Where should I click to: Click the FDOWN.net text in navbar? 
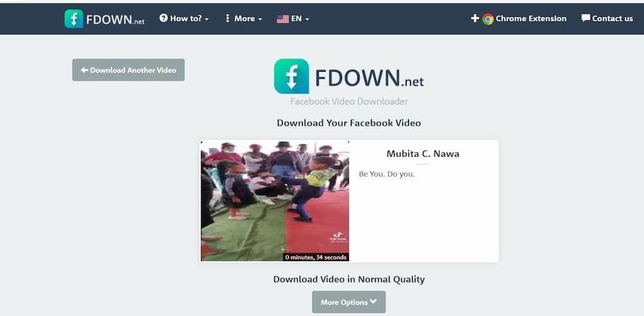coord(115,19)
